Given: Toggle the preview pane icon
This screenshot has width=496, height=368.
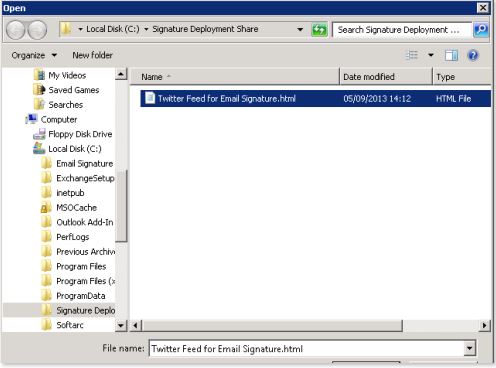Looking at the screenshot, I should (x=451, y=55).
